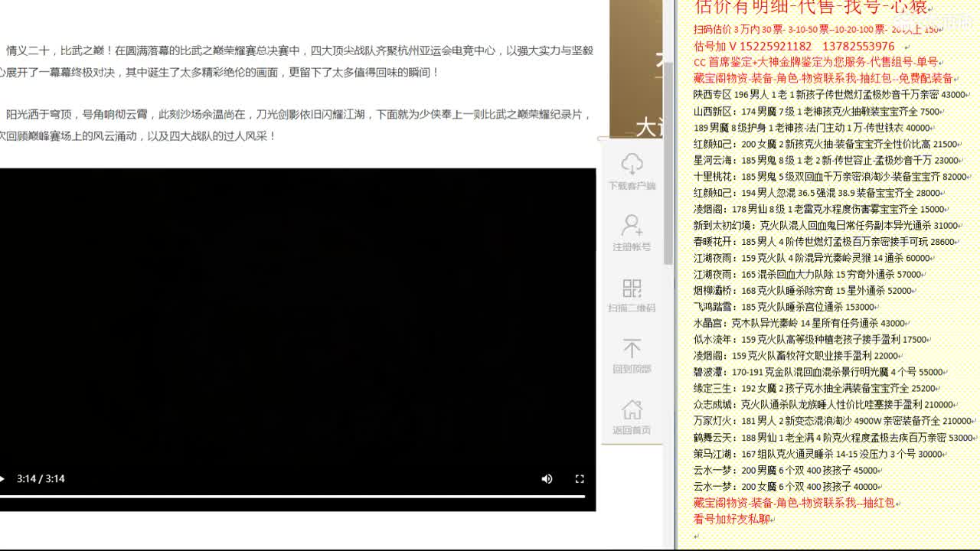This screenshot has height=551, width=980.
Task: Click the 扫码估价 3万内30票 price line
Action: [818, 29]
